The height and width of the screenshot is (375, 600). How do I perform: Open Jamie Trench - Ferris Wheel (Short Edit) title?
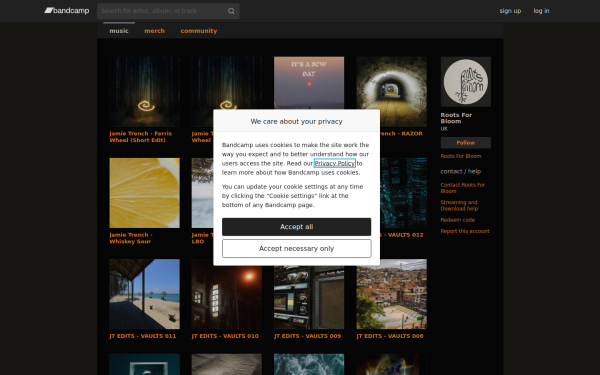tap(140, 137)
